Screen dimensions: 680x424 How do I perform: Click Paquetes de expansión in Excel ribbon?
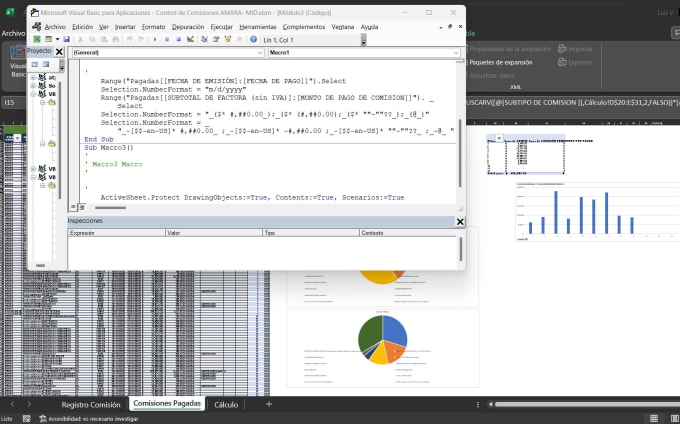coord(500,62)
